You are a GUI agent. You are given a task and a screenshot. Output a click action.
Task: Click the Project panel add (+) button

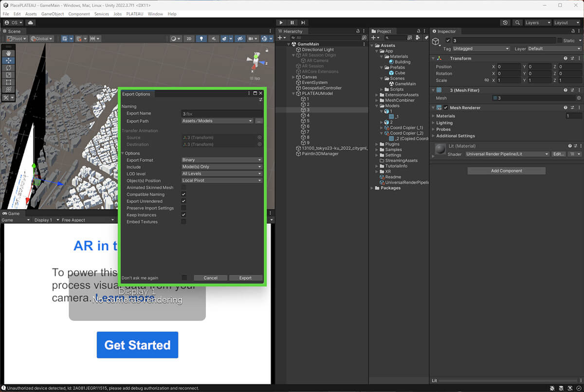pyautogui.click(x=375, y=37)
